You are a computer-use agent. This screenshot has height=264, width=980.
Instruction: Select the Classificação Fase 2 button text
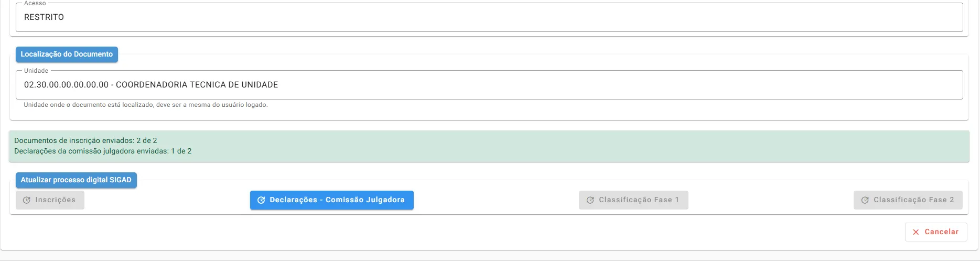tap(913, 200)
